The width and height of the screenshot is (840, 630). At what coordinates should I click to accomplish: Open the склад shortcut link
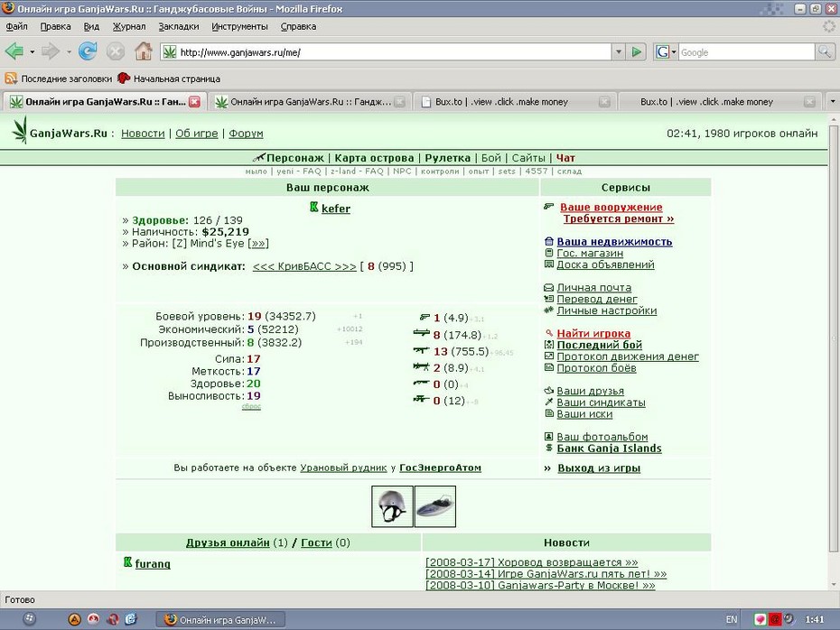click(x=569, y=171)
